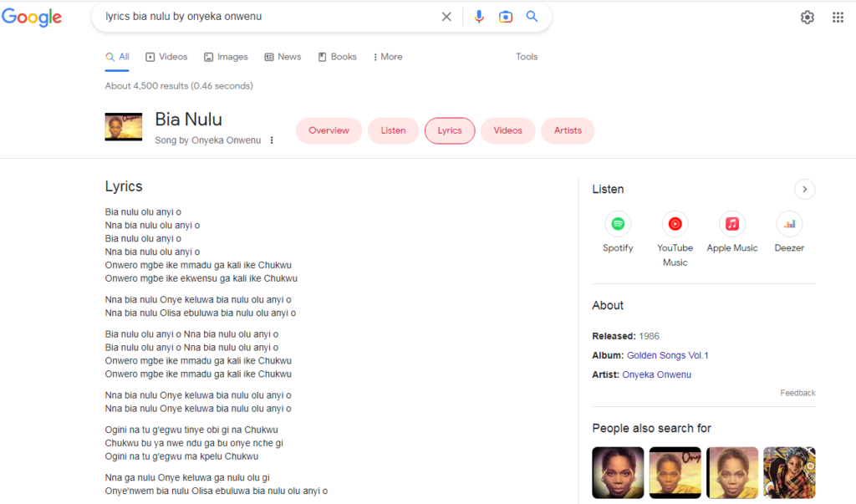Viewport: 856px width, 504px height.
Task: Click lyric 'Ogini na tu g'egwu ma kpelu Chukwu'
Action: click(x=181, y=456)
